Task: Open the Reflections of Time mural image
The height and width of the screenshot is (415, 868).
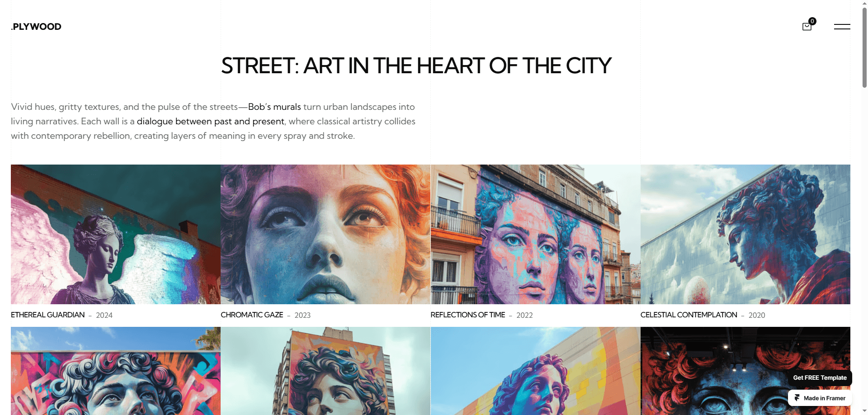Action: coord(535,234)
